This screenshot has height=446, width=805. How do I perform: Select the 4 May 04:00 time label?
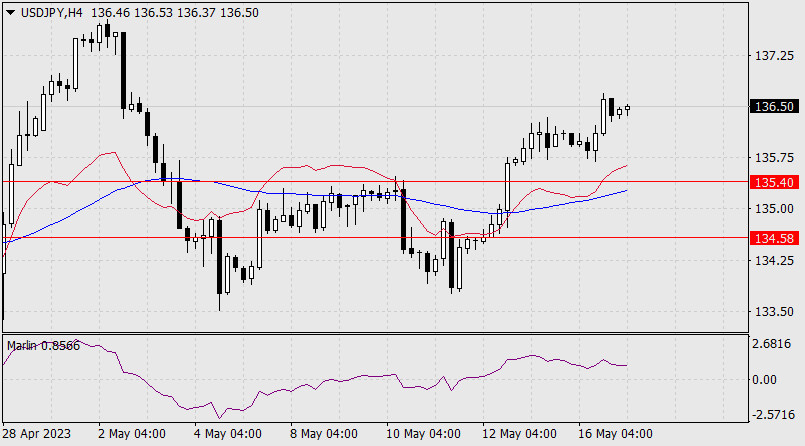tap(227, 434)
